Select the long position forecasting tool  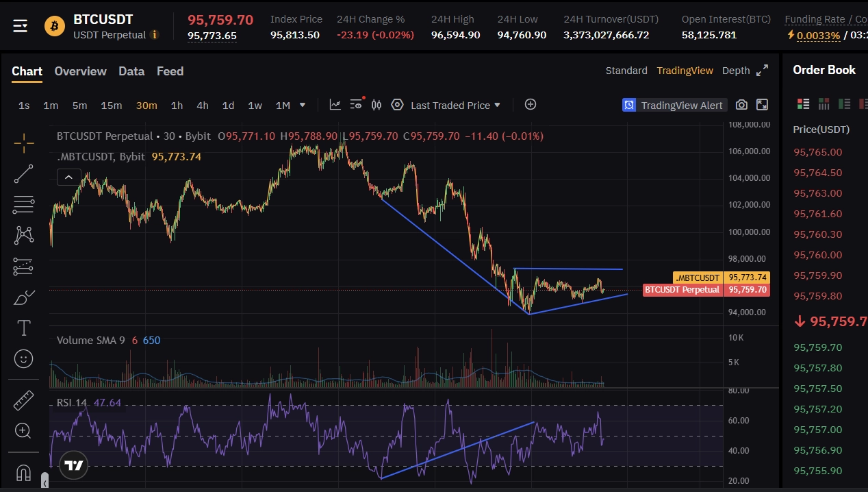[x=24, y=267]
